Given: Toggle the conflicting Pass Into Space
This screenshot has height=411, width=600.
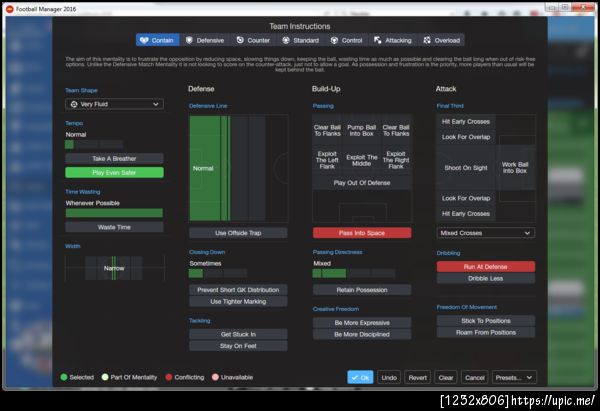Looking at the screenshot, I should [362, 233].
